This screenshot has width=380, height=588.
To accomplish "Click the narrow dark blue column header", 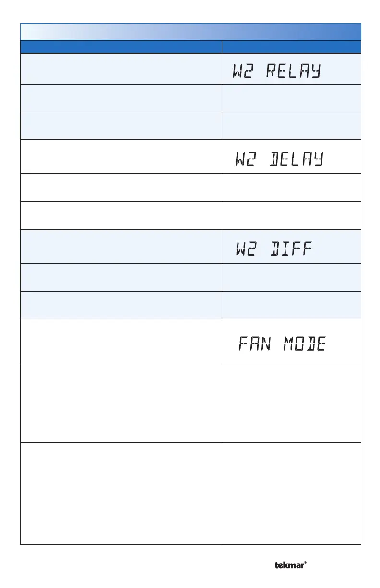I will click(291, 47).
